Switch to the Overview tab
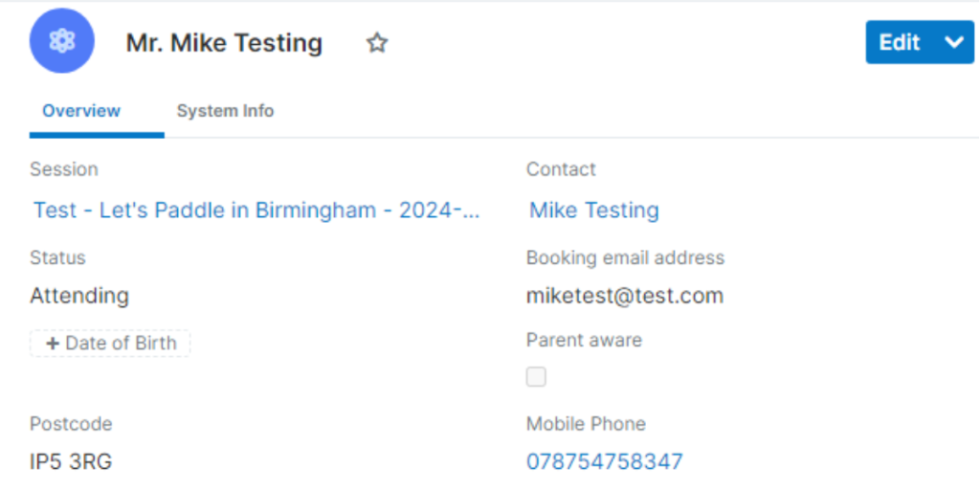This screenshot has width=980, height=490. (81, 111)
